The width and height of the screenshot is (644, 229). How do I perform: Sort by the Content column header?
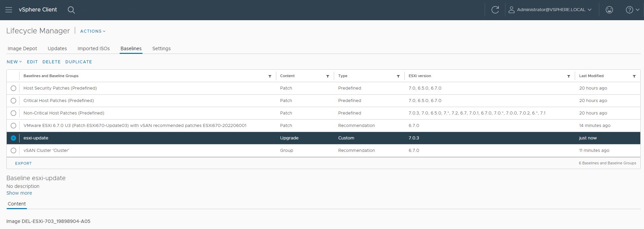pyautogui.click(x=287, y=76)
